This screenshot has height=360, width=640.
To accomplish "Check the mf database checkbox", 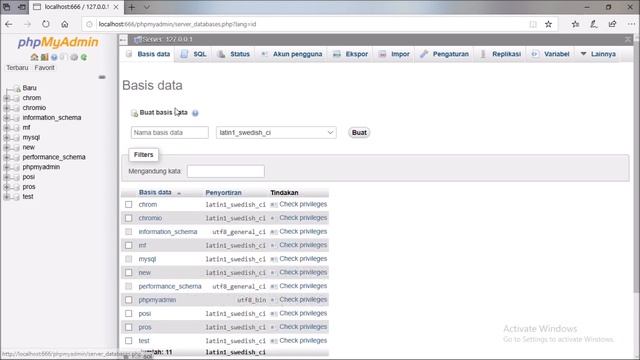I will tap(129, 245).
